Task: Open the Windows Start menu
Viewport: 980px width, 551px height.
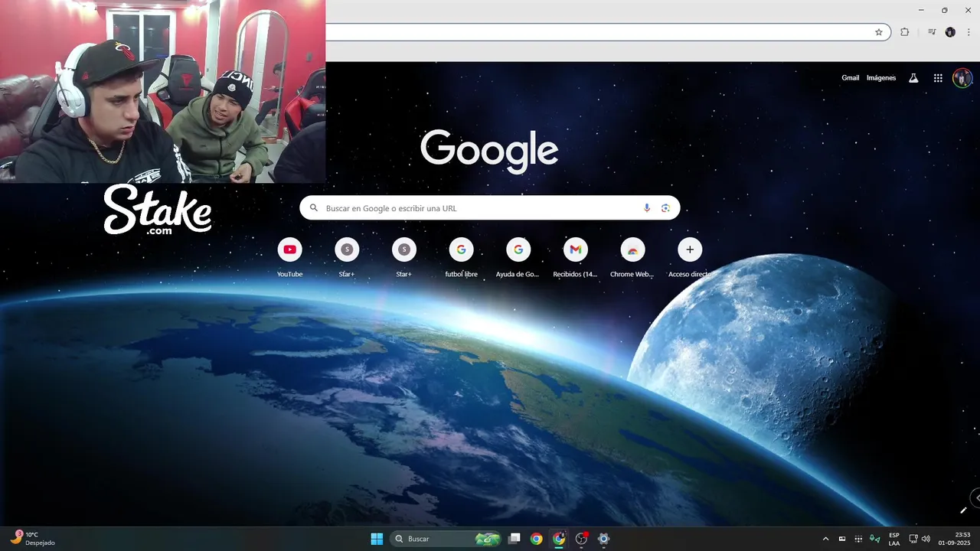Action: pos(377,539)
